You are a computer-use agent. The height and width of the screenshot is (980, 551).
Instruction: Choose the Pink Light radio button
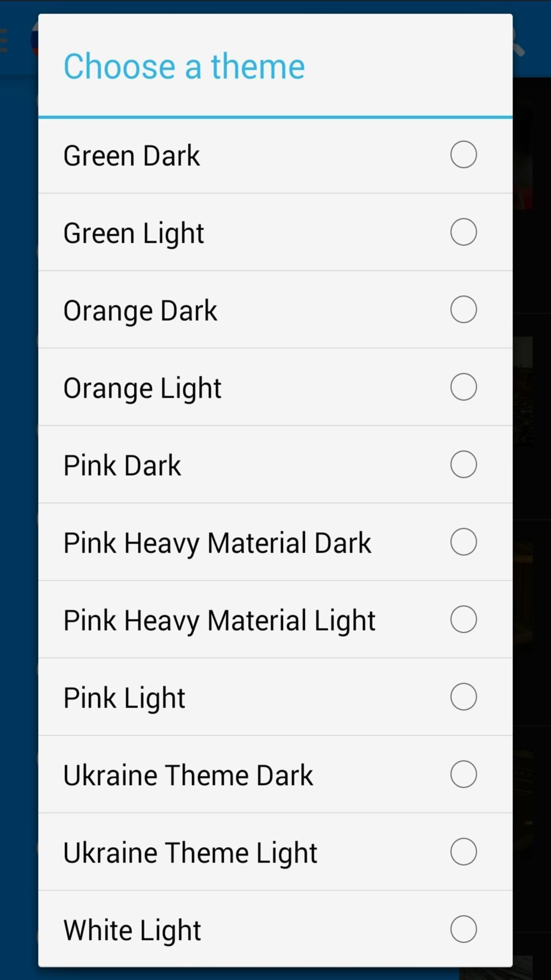click(x=463, y=697)
